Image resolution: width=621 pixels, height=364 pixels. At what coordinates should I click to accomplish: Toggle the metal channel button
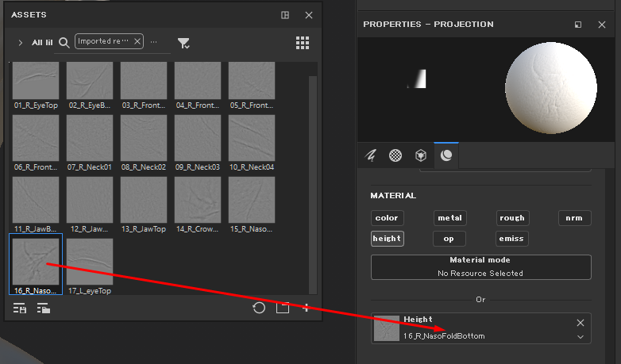tap(450, 218)
